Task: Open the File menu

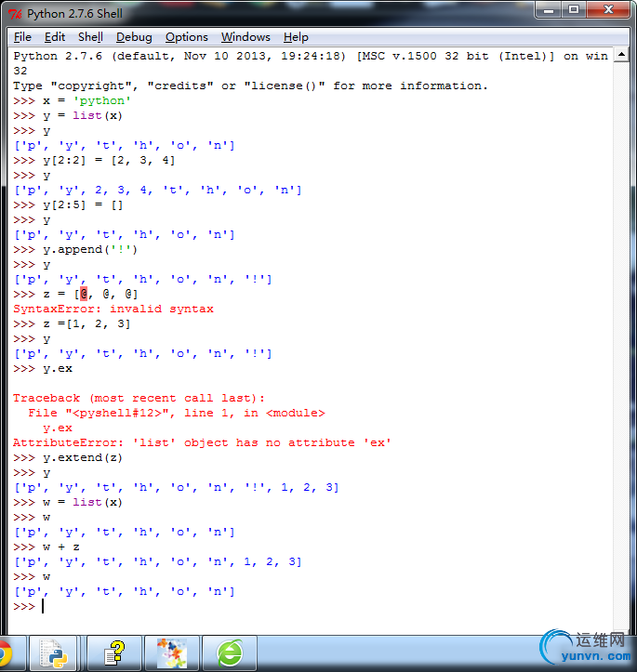Action: 22,37
